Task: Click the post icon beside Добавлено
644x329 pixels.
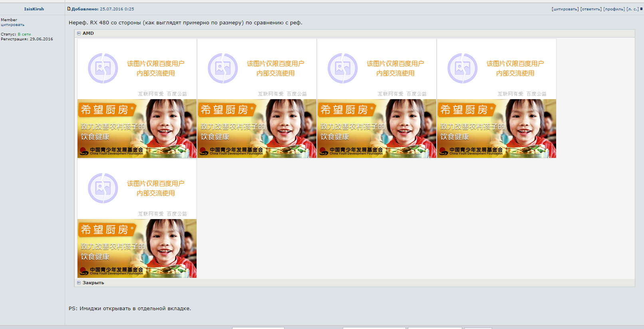Action: pos(69,9)
